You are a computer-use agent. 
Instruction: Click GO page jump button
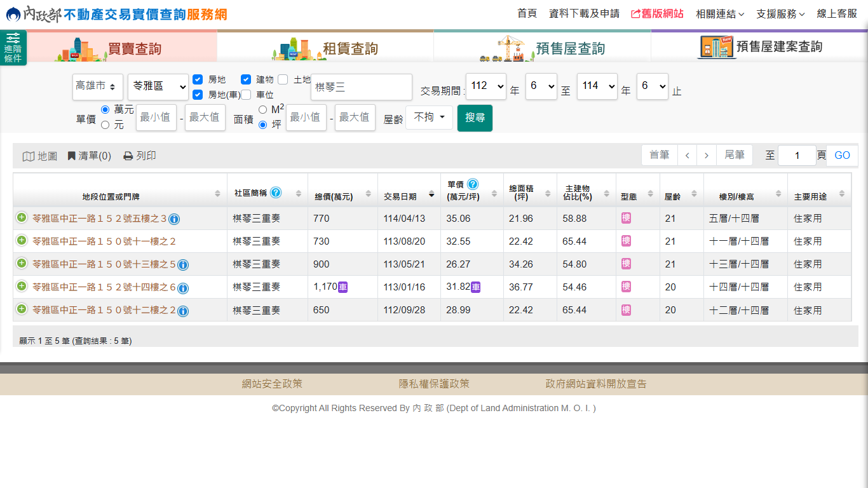click(842, 156)
